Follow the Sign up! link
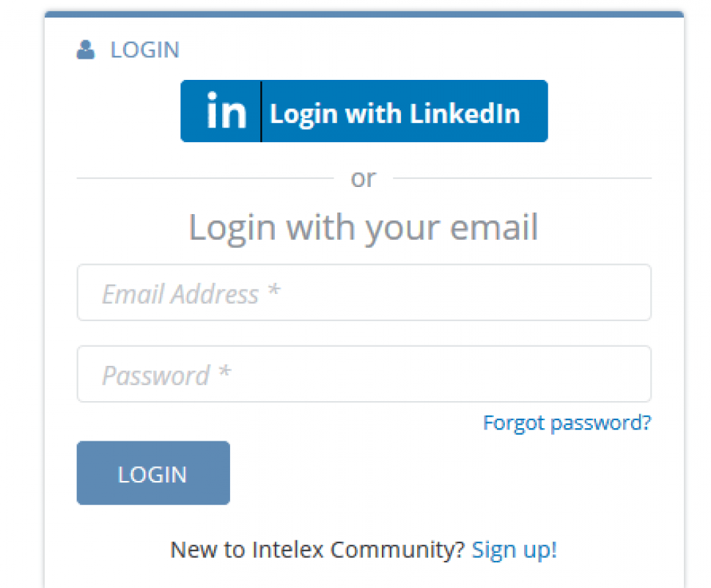 click(515, 549)
